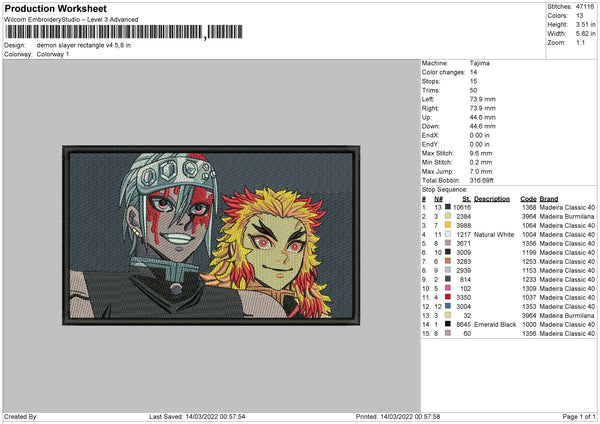600x424 pixels.
Task: Click the 'N#' column header
Action: point(438,199)
